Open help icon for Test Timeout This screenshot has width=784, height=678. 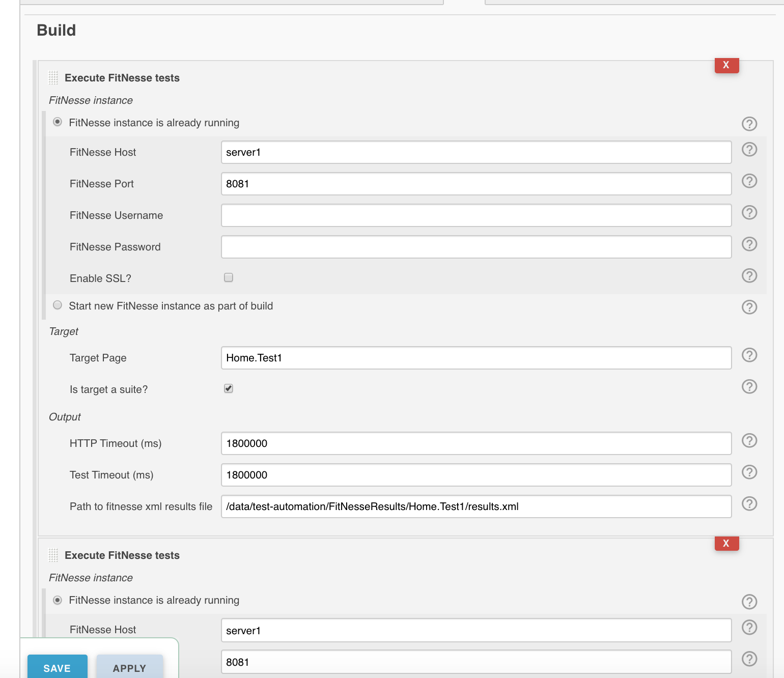pyautogui.click(x=749, y=472)
